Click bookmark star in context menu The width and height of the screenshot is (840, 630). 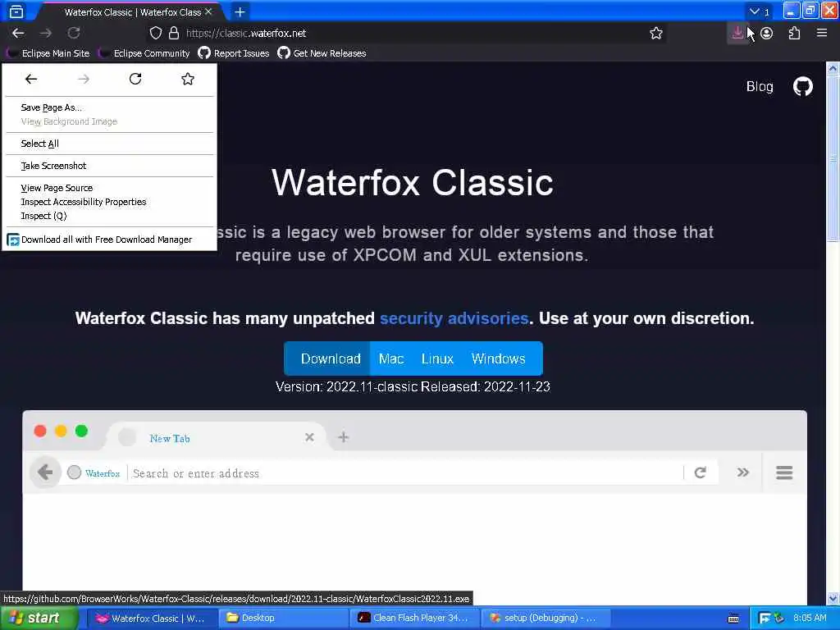(188, 80)
